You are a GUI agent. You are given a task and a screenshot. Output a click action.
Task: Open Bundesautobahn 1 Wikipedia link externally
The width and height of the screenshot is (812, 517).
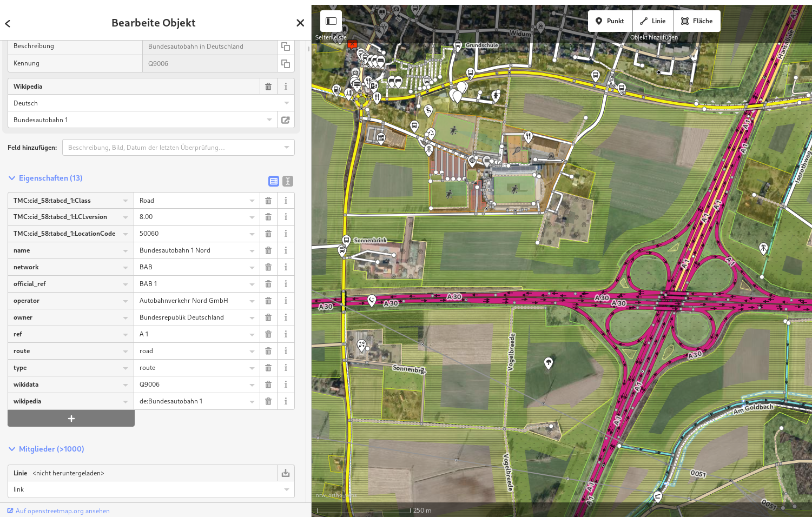click(x=286, y=120)
